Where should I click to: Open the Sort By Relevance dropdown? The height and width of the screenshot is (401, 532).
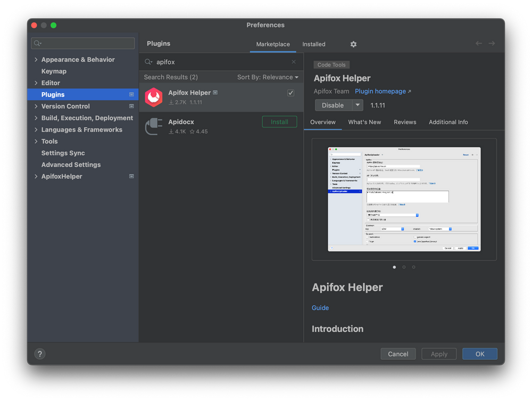(268, 77)
